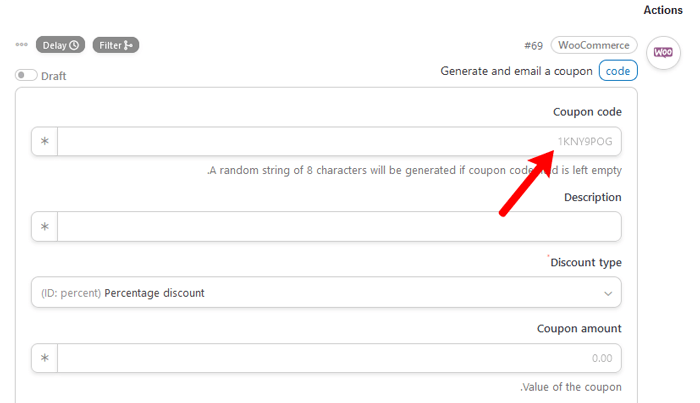Click the asterisk button beside Coupon code field

point(45,142)
